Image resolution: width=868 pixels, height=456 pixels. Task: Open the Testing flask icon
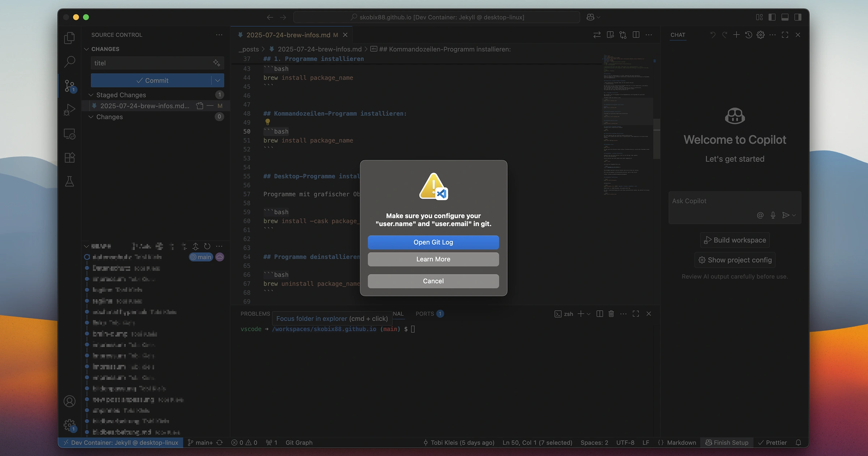click(x=69, y=181)
